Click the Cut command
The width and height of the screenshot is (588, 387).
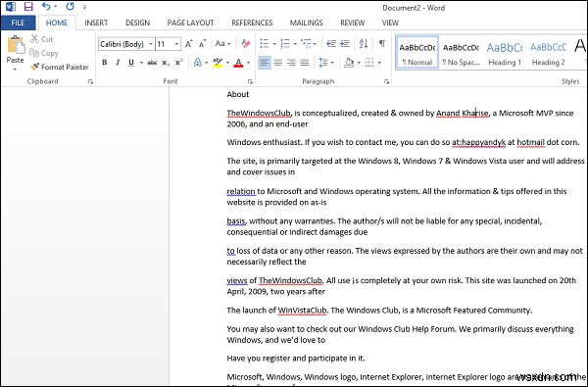point(41,39)
